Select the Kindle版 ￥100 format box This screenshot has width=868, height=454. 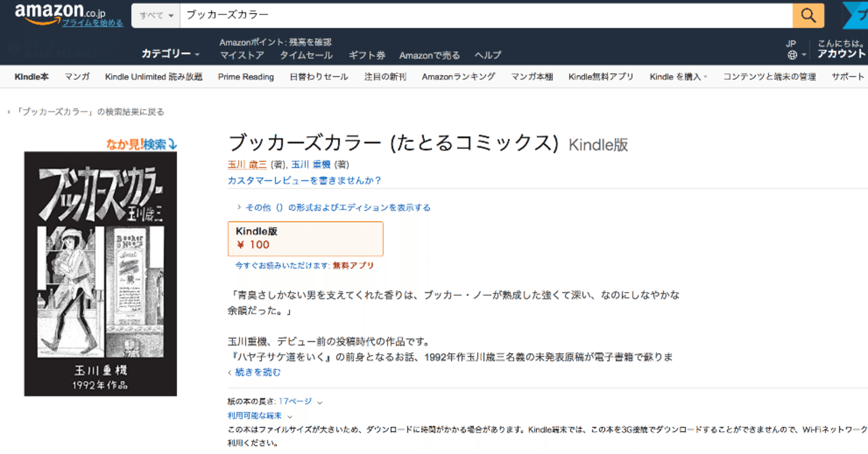305,239
